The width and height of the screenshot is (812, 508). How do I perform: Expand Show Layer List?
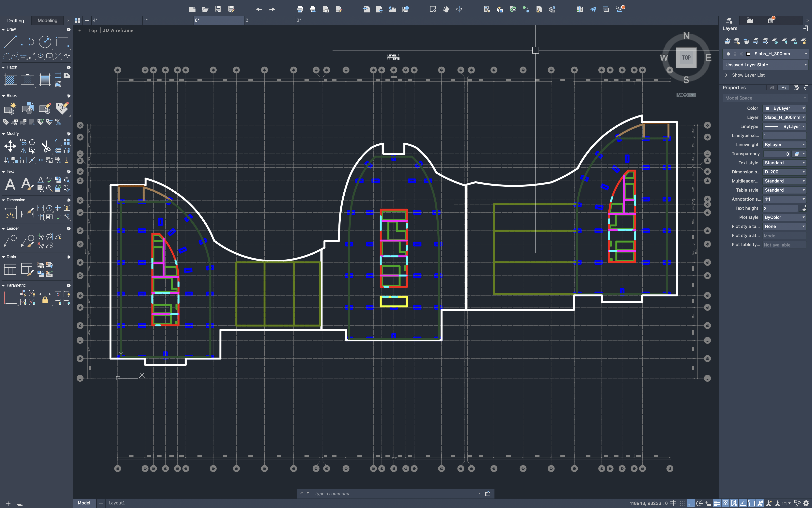tap(748, 75)
